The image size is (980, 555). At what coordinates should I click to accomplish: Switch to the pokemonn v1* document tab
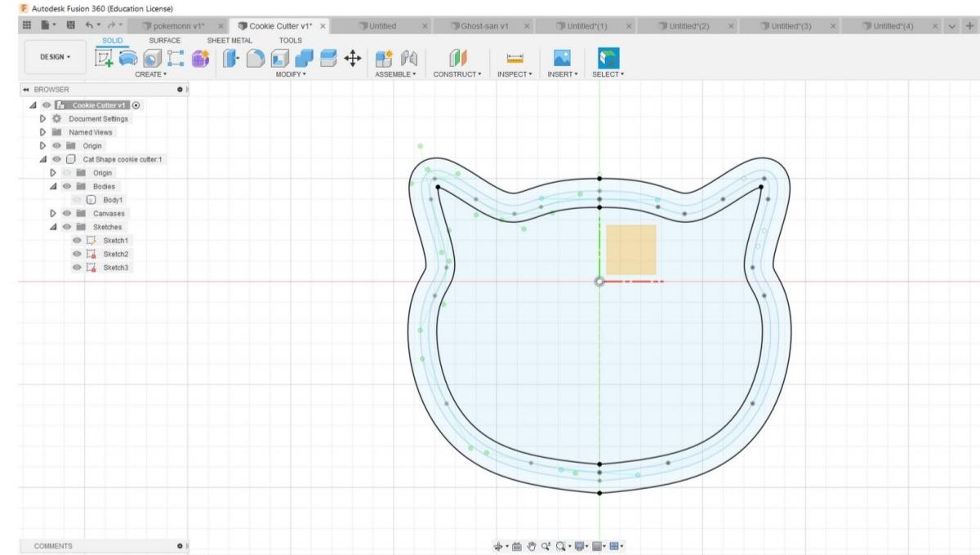[177, 26]
